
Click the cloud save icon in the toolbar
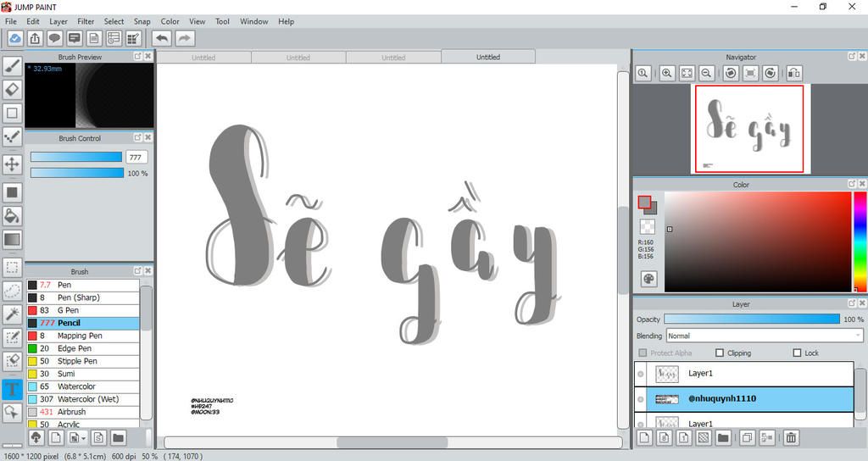pyautogui.click(x=15, y=38)
